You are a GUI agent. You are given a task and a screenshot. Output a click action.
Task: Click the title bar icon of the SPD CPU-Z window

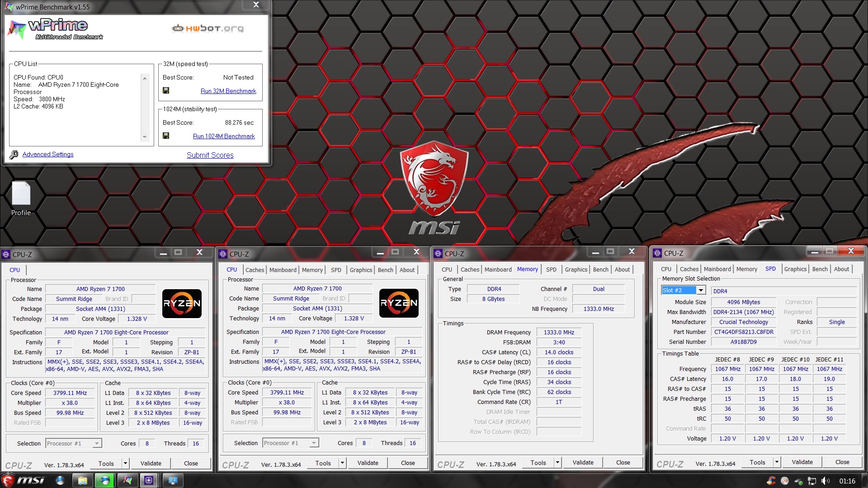(x=657, y=253)
